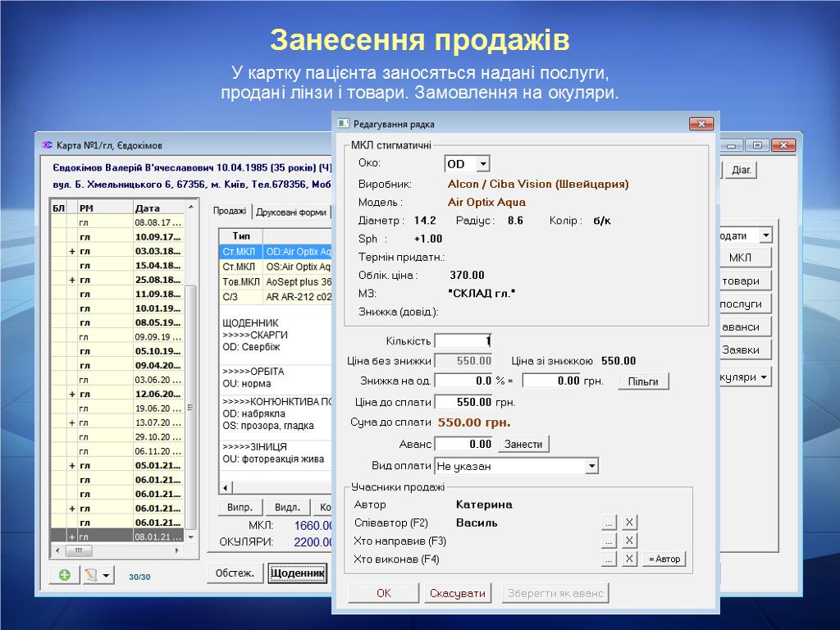The width and height of the screenshot is (840, 630).
Task: Open the Вид оплати dropdown
Action: click(x=591, y=466)
